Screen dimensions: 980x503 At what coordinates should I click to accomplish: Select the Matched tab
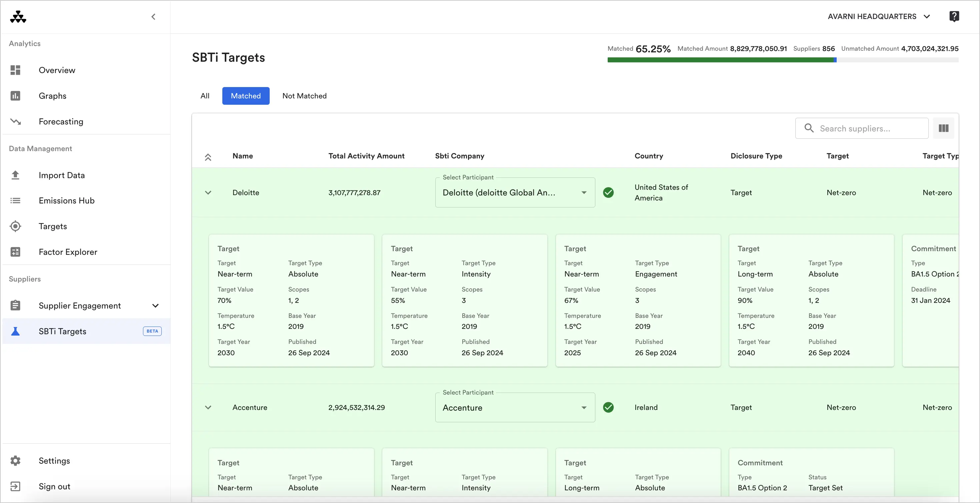click(246, 96)
